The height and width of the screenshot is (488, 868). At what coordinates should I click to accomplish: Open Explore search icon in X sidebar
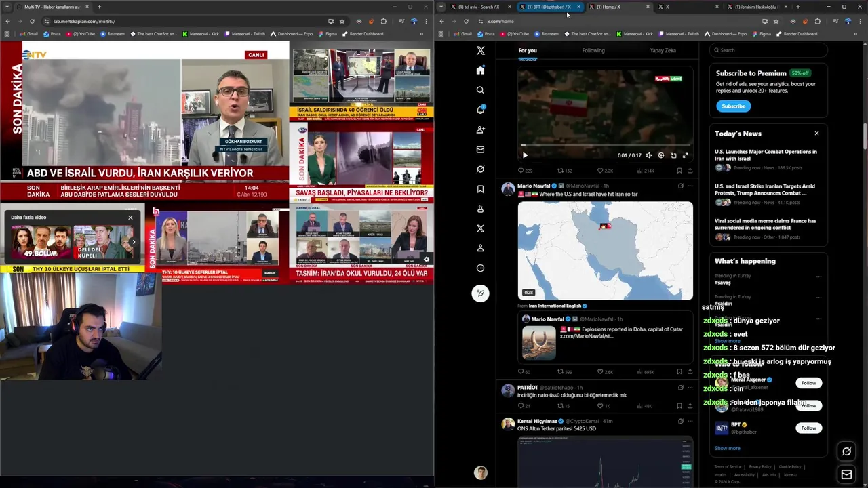click(480, 90)
